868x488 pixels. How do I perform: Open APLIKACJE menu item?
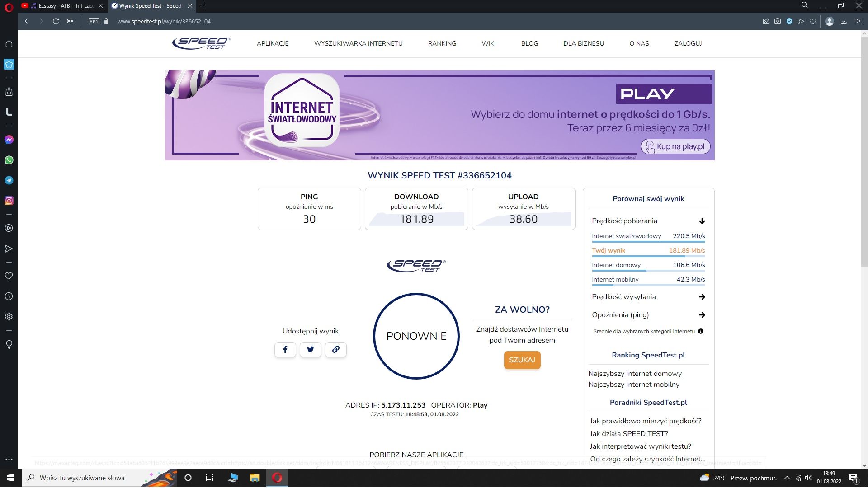point(273,43)
